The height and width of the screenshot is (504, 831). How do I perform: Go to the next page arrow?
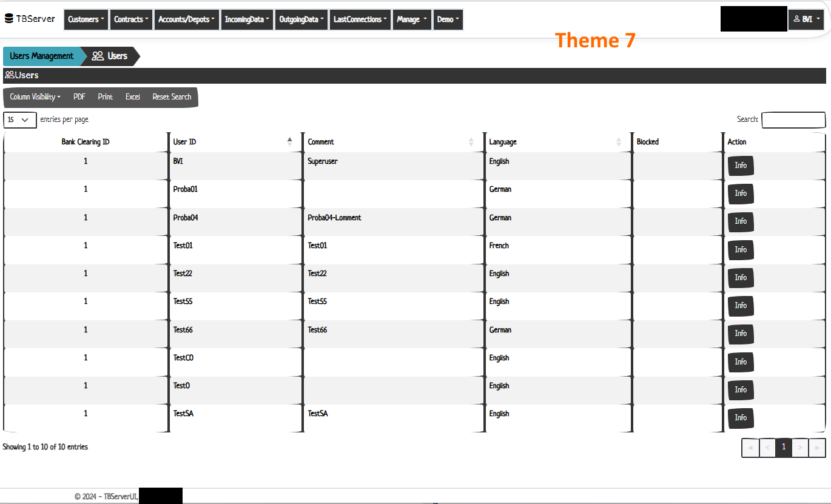[800, 448]
